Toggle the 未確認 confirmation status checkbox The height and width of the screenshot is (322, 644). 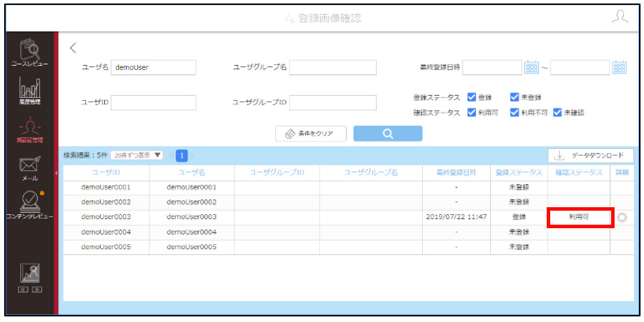click(x=557, y=113)
